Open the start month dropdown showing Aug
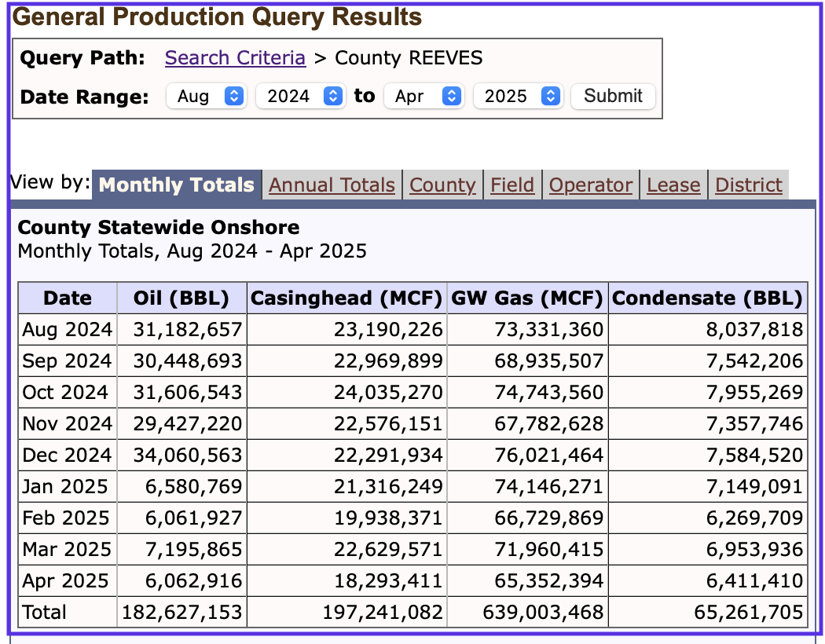825x644 pixels. pyautogui.click(x=206, y=96)
